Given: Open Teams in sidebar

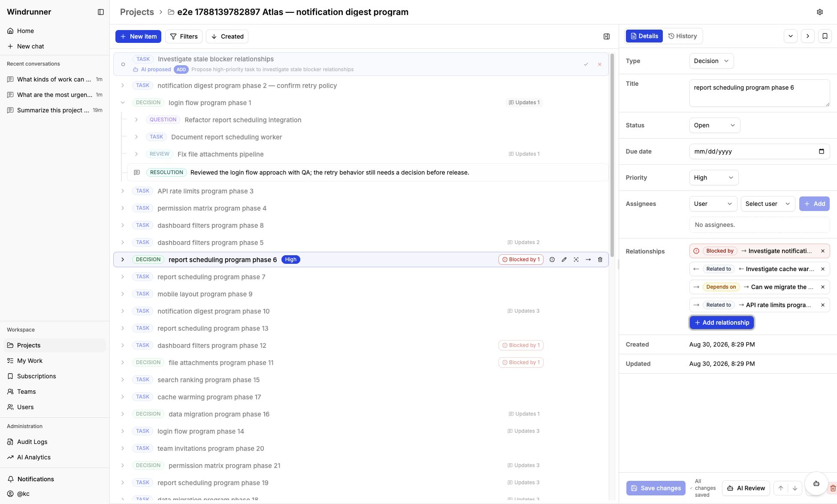Looking at the screenshot, I should pyautogui.click(x=54, y=392).
